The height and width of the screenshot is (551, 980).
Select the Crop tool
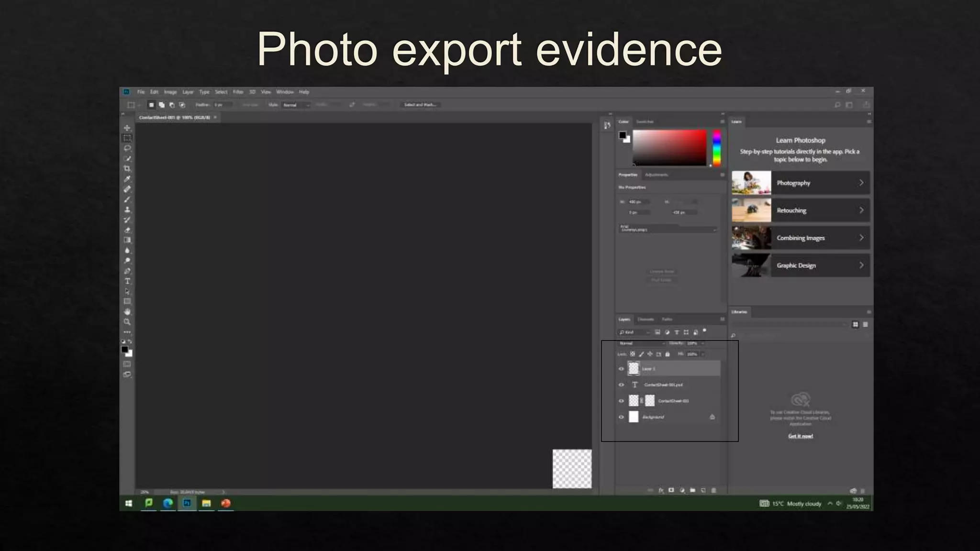click(127, 168)
